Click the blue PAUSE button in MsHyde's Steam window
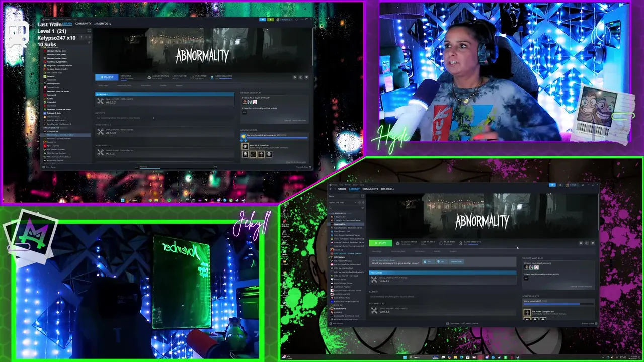 point(107,77)
